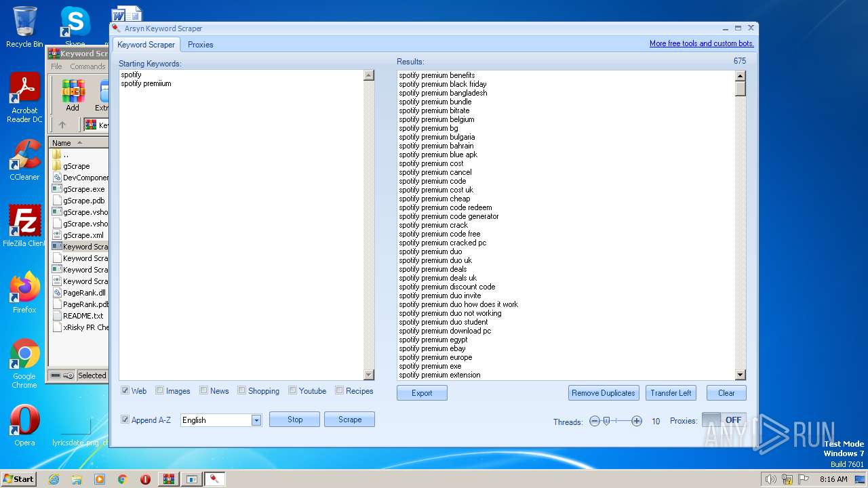The image size is (868, 488).
Task: Open FileZilla Client shortcut
Action: [x=24, y=226]
